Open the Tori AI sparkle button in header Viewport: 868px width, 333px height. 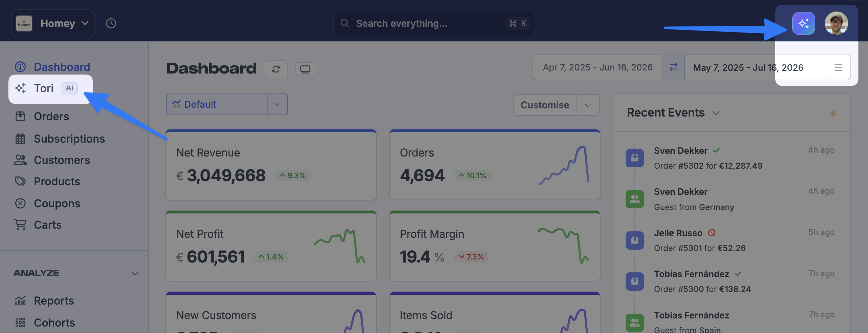point(803,23)
